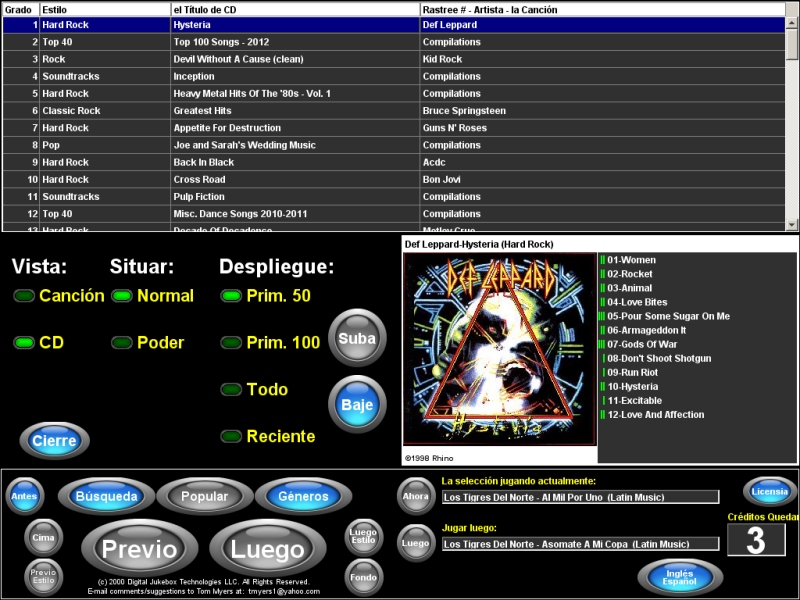Click the Ahora button
Viewport: 800px width, 600px height.
pos(416,496)
